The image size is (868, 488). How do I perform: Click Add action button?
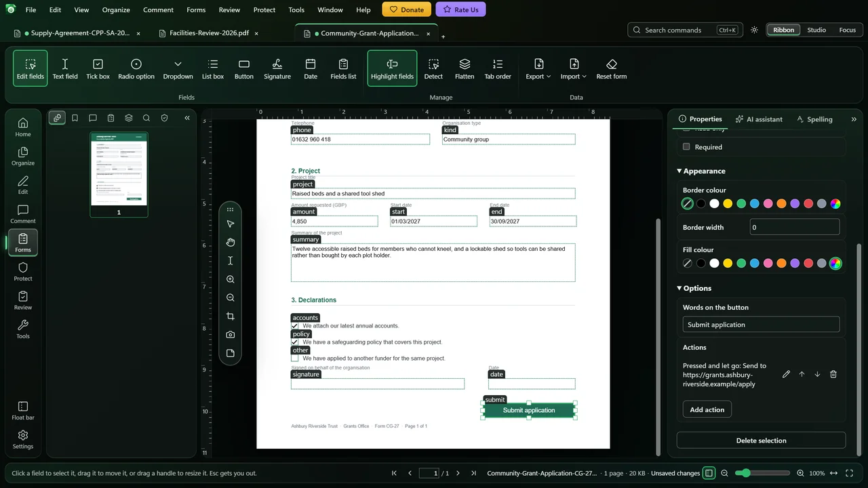point(707,409)
